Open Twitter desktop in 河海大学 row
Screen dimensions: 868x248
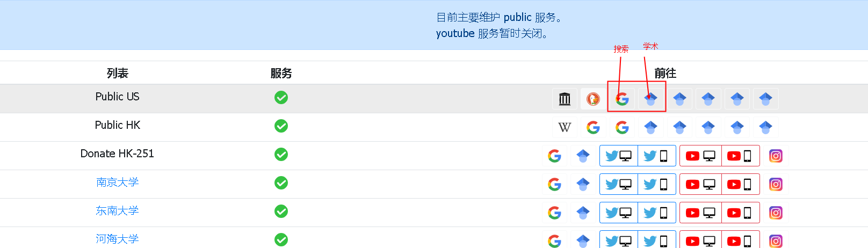click(618, 241)
